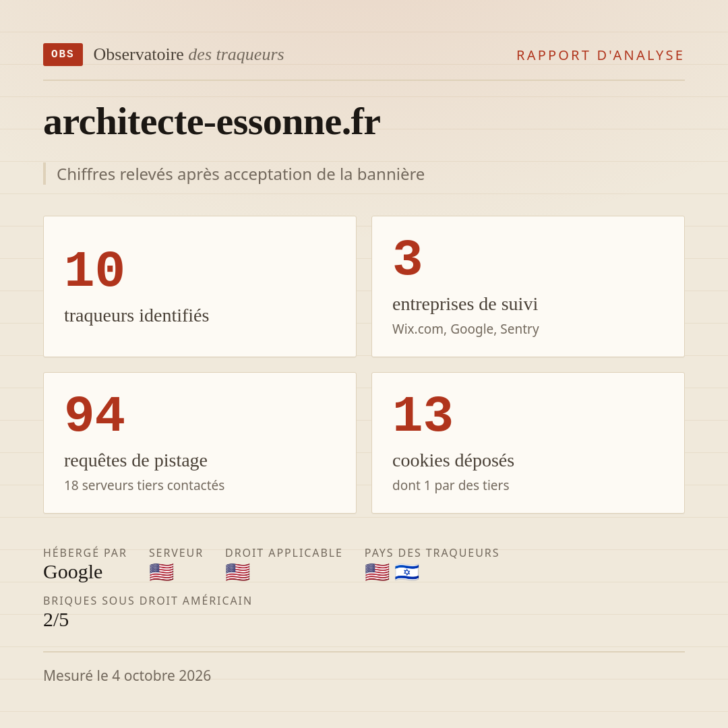Select the architecte-essonne.fr domain heading
Screen dimensions: 728x728
(x=212, y=121)
